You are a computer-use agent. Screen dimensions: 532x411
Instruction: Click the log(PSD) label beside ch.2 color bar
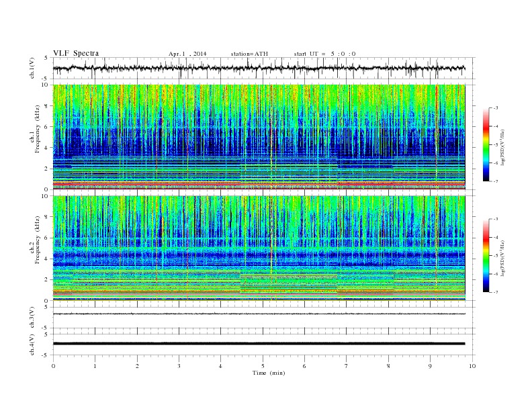[x=502, y=259]
